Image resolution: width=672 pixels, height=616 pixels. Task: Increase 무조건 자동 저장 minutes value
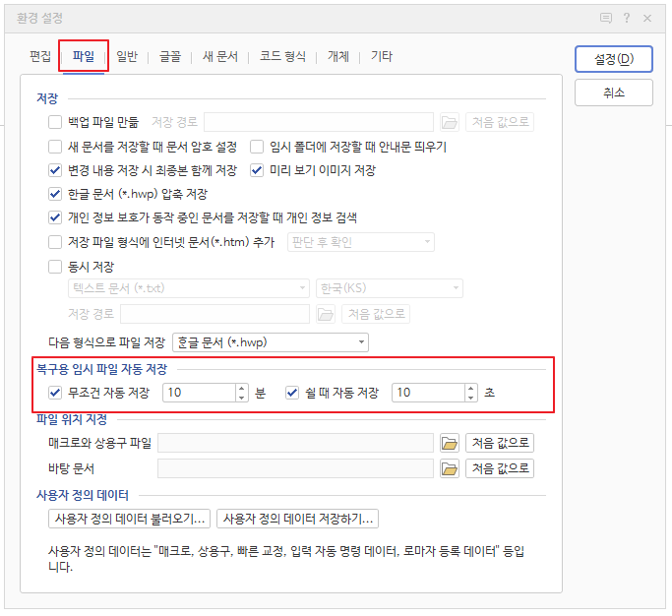tap(242, 388)
